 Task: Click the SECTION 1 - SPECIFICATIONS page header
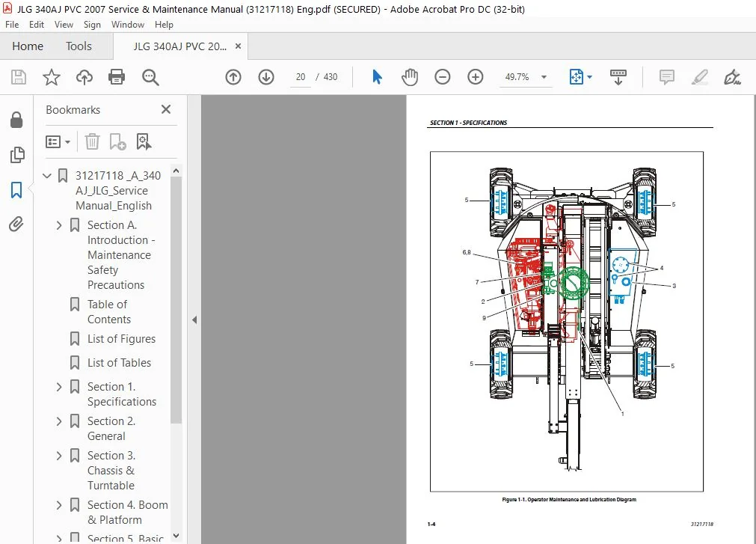pyautogui.click(x=468, y=123)
